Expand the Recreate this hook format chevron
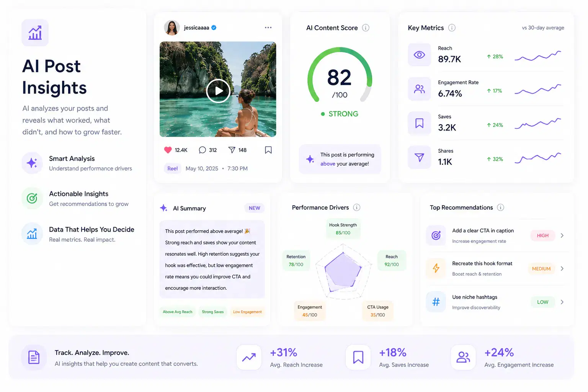This screenshot has width=588, height=392. click(562, 269)
